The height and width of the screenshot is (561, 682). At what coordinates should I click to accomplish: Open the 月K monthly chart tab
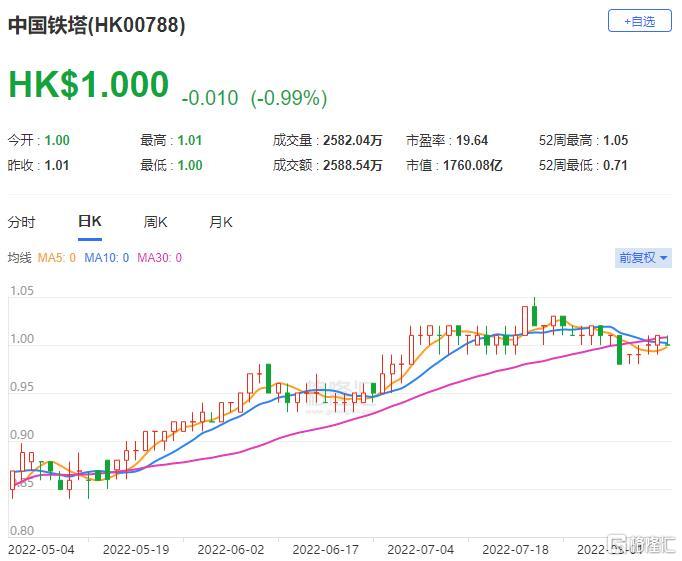[x=221, y=222]
